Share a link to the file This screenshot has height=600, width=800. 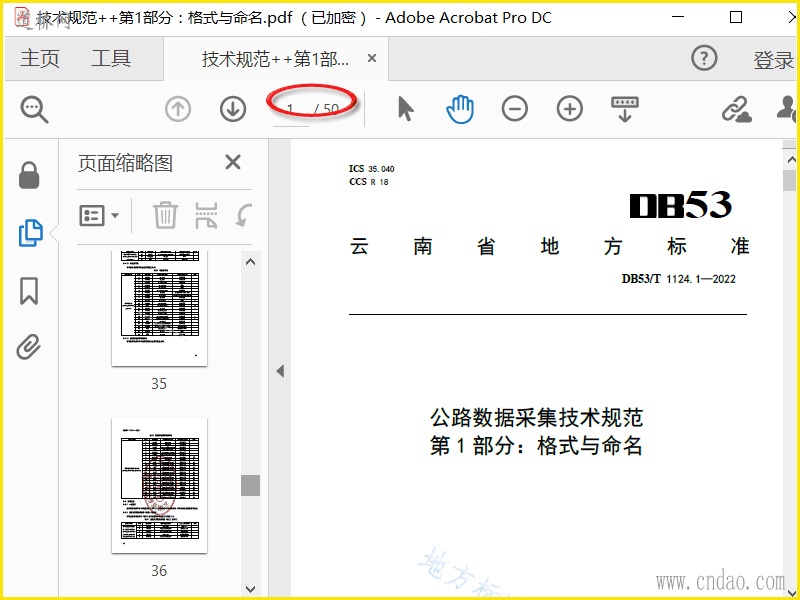[736, 109]
